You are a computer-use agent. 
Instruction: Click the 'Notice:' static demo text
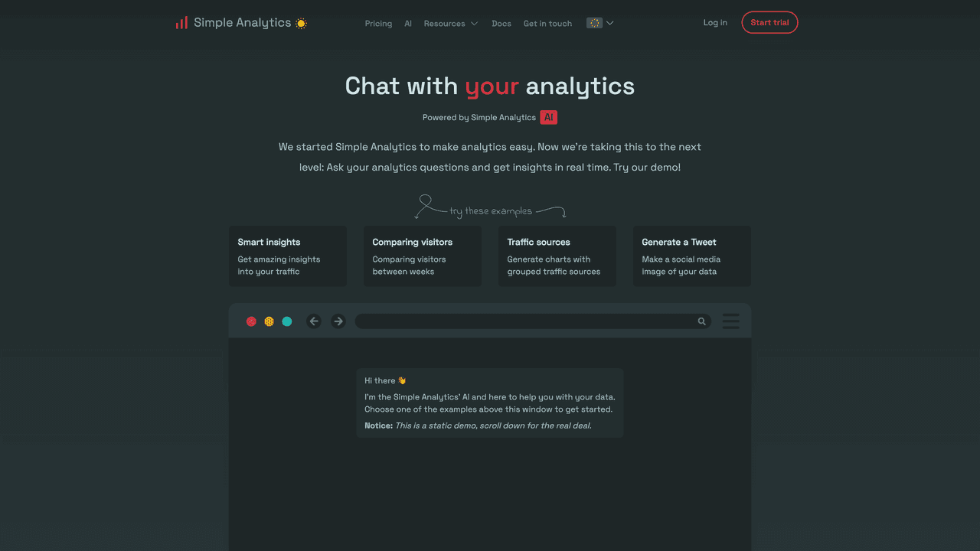pyautogui.click(x=478, y=425)
